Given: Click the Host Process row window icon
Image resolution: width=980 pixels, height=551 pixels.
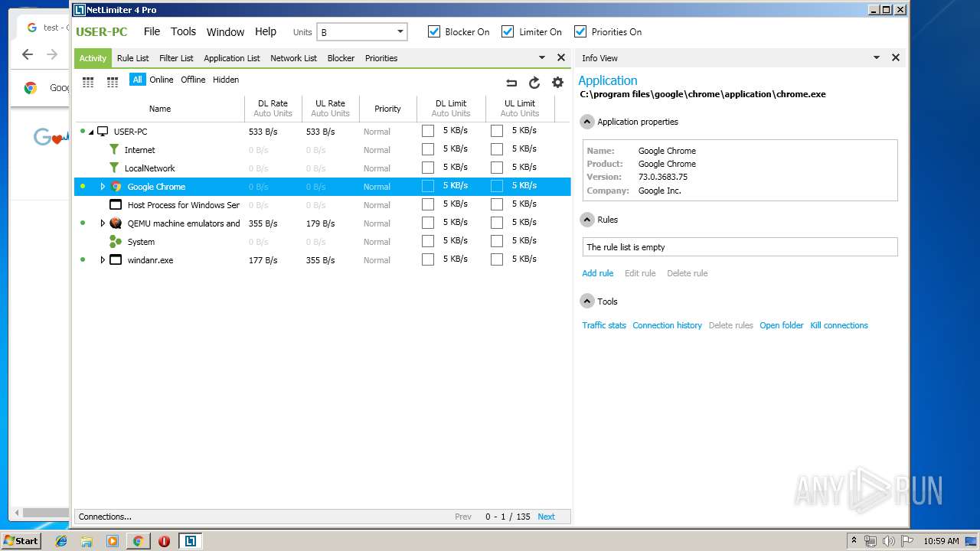Looking at the screenshot, I should tap(116, 205).
